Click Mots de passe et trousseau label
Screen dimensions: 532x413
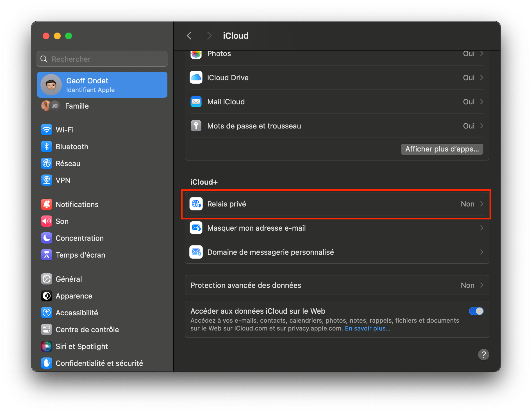tap(254, 126)
